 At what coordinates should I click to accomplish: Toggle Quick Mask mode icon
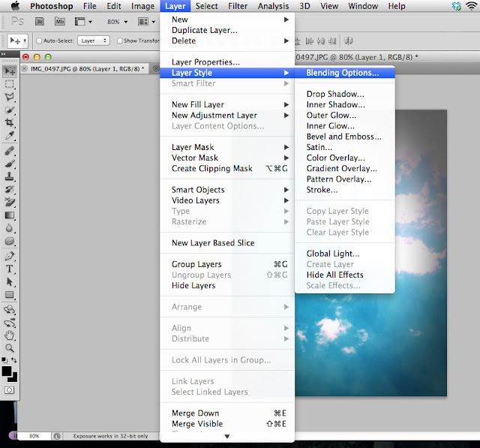pyautogui.click(x=9, y=390)
